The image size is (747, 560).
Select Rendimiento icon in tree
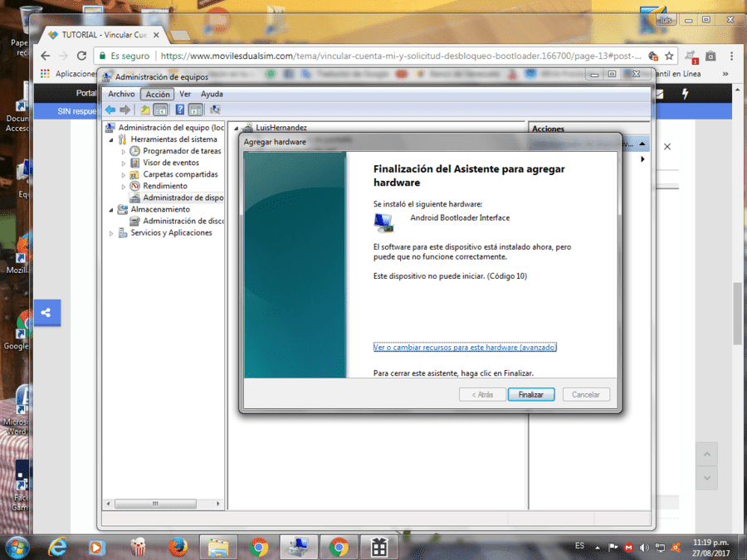[x=134, y=186]
